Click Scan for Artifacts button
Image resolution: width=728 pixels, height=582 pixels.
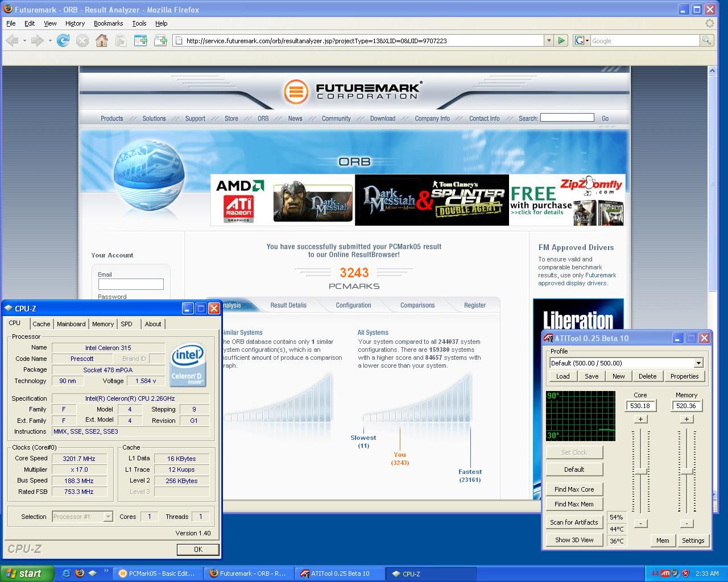(x=574, y=522)
